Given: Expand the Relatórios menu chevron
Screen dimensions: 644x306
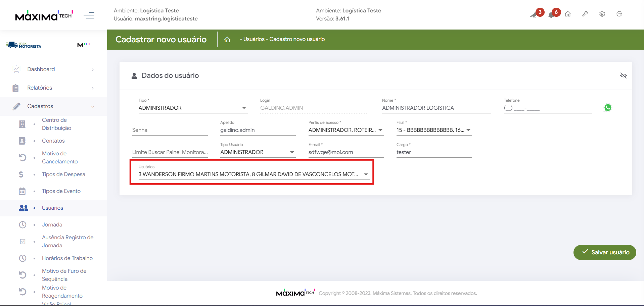Looking at the screenshot, I should pos(93,88).
